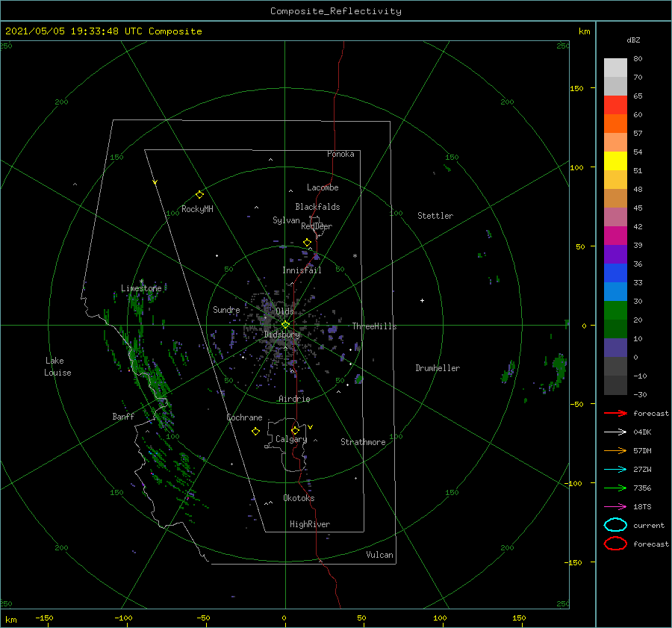672x628 pixels.
Task: Click the 04DK legend label
Action: (642, 432)
